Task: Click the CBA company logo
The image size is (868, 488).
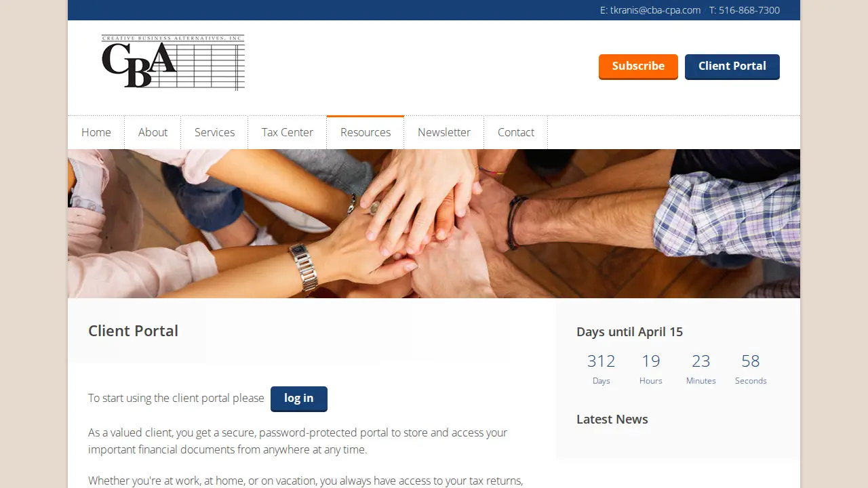Action: tap(173, 62)
